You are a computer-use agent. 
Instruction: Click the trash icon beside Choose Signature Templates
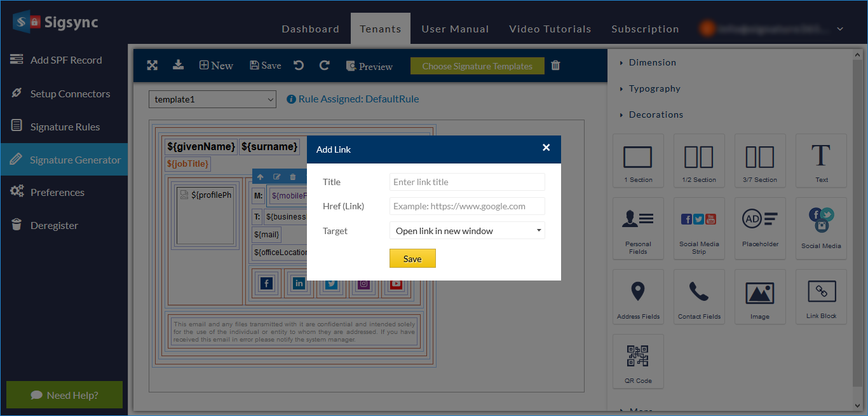coord(555,66)
